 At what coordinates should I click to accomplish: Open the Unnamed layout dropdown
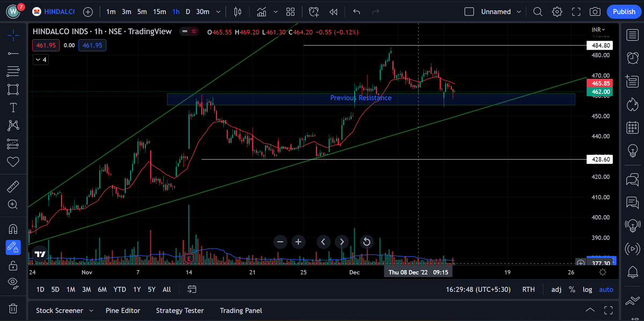501,12
